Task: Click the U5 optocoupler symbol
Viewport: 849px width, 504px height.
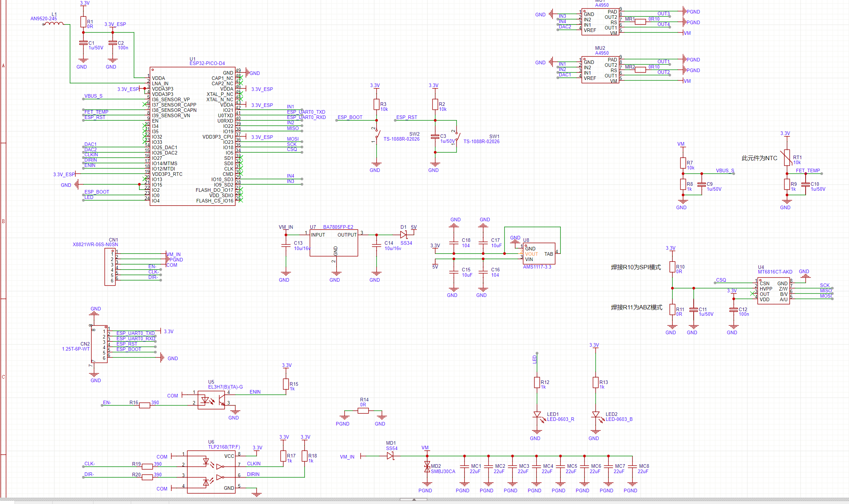Action: (211, 400)
